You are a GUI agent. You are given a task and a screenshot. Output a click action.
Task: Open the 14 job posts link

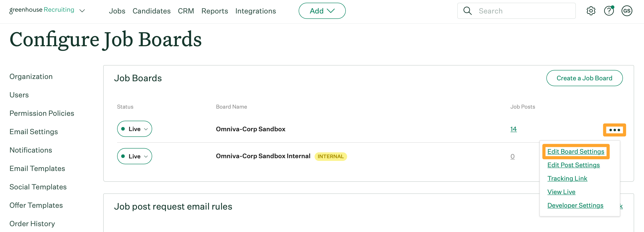pyautogui.click(x=513, y=129)
